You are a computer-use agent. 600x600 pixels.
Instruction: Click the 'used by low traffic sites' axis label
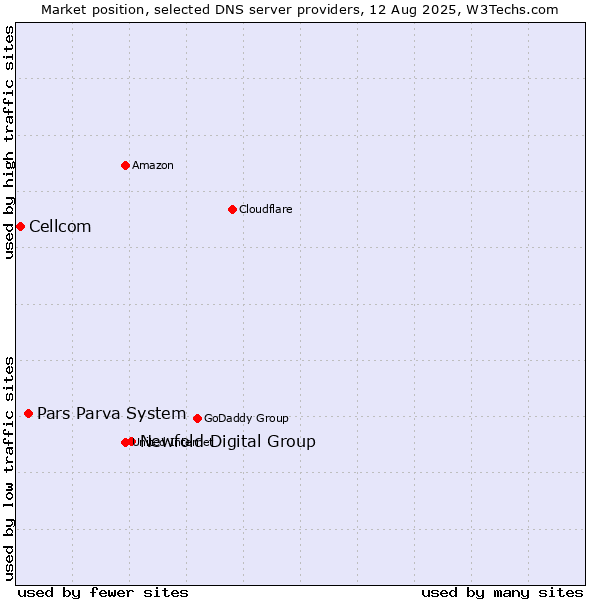coord(8,469)
